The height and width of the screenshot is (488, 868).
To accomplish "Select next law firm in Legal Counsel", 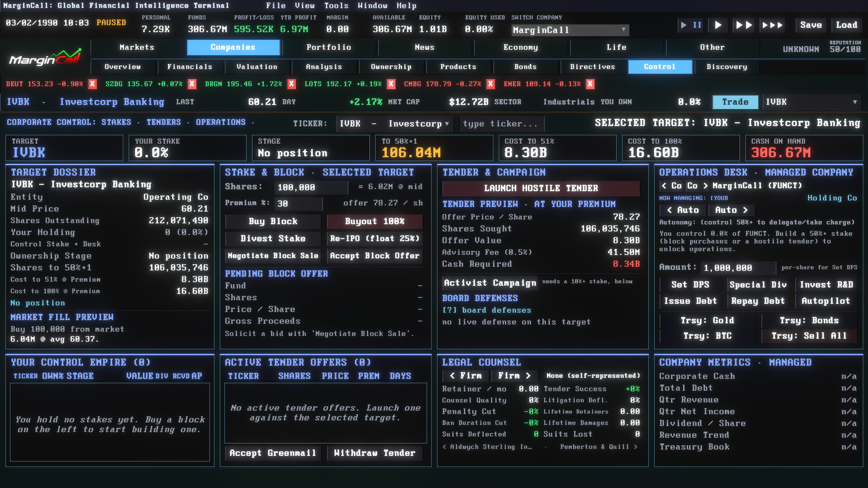I will coord(514,376).
